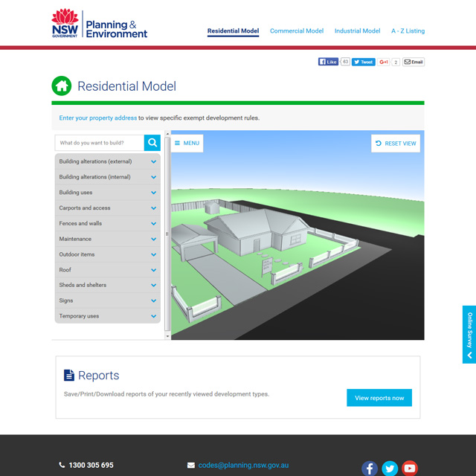Click the real estate sign in 3D model
476x476 pixels.
pos(267,266)
